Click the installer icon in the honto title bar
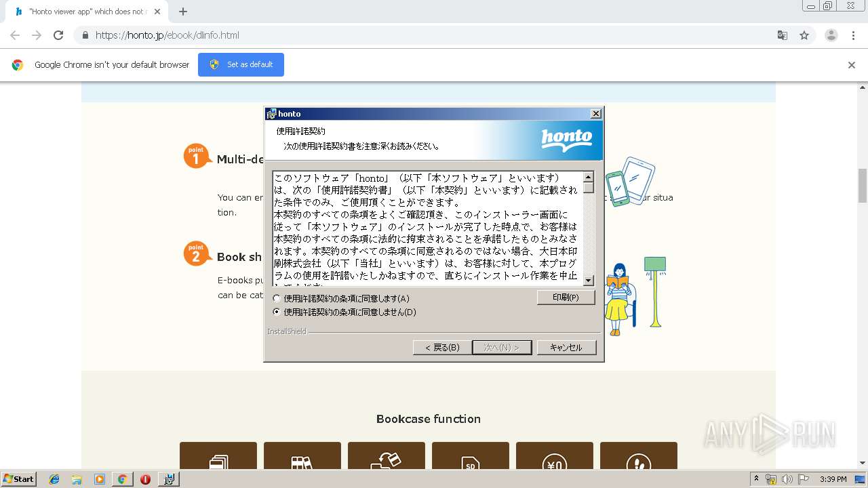This screenshot has width=868, height=488. (x=271, y=114)
